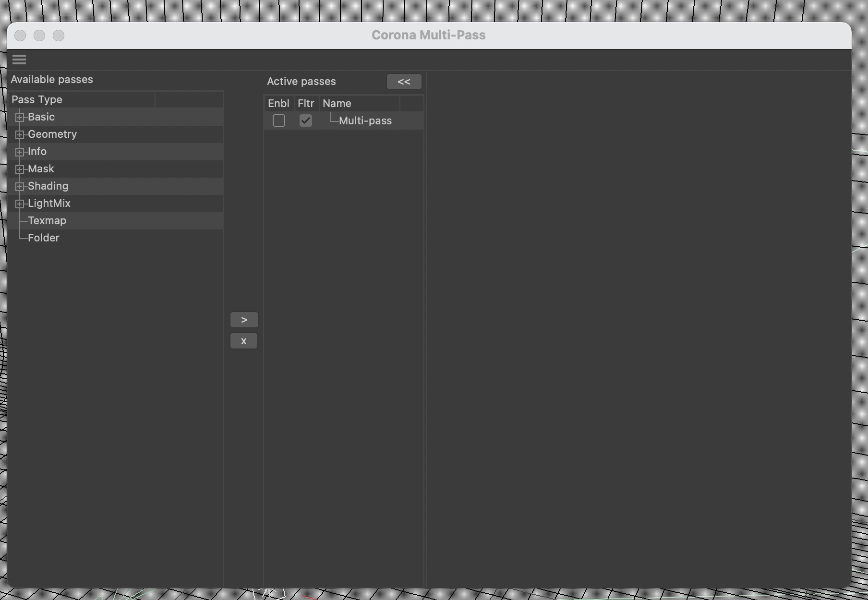Image resolution: width=868 pixels, height=600 pixels.
Task: Click the add pass arrow button
Action: pos(244,320)
